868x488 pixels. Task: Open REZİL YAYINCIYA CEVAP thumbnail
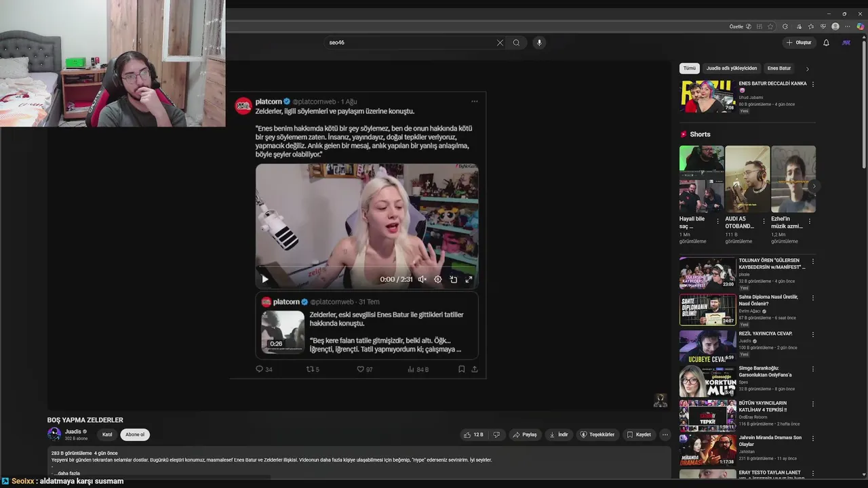(x=708, y=346)
